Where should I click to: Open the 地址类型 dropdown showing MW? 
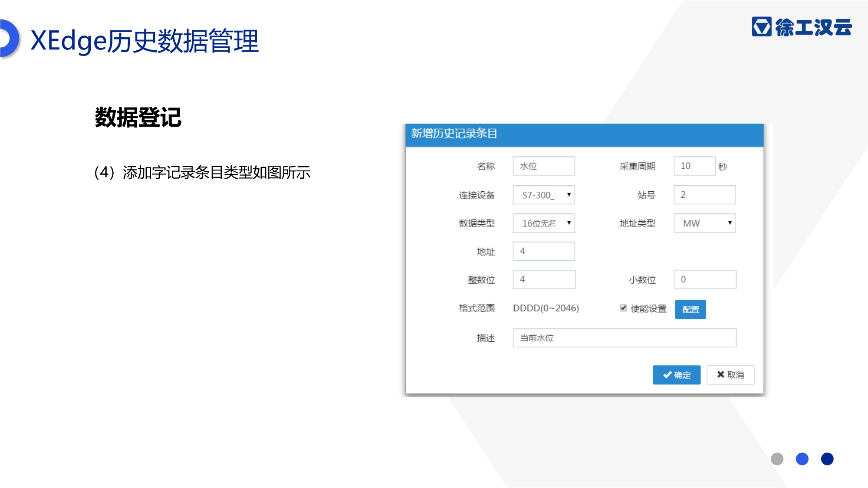click(x=705, y=223)
